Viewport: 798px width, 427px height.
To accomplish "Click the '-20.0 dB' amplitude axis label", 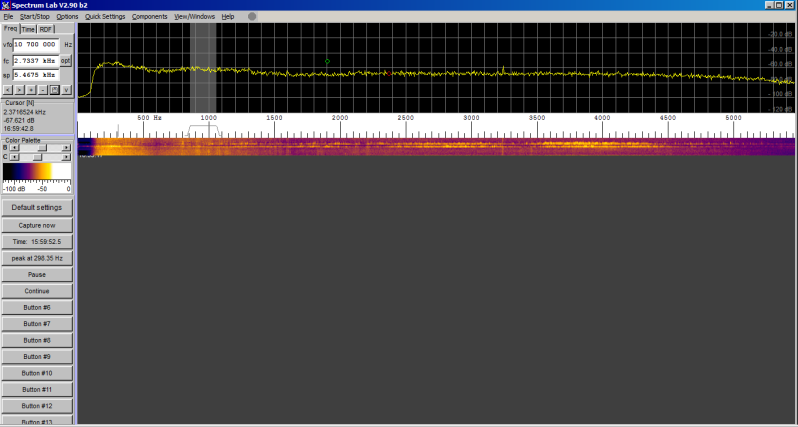I will (780, 34).
